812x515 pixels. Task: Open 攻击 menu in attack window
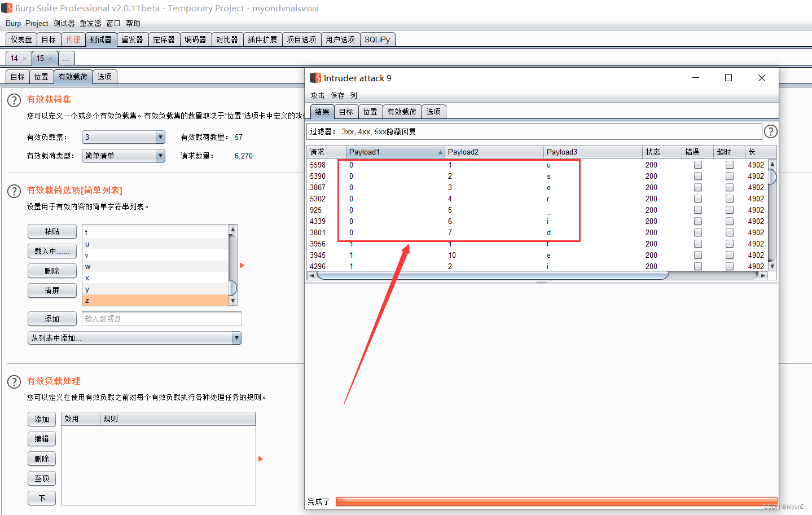[x=318, y=95]
